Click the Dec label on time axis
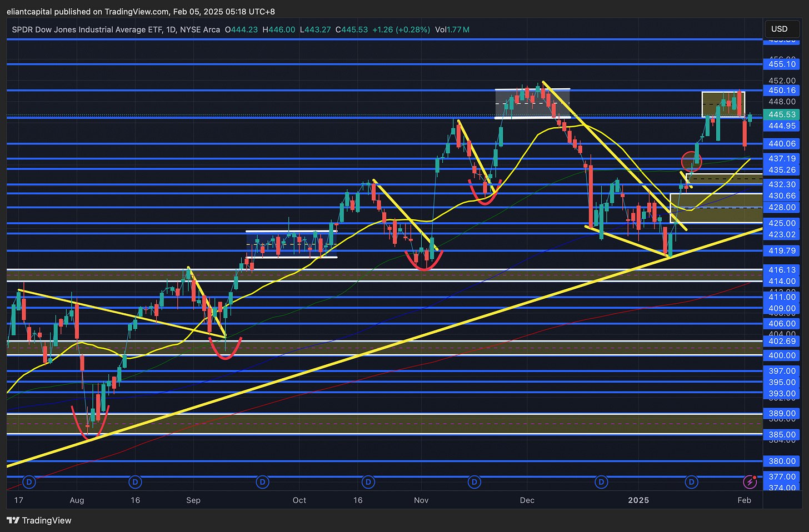 tap(527, 500)
